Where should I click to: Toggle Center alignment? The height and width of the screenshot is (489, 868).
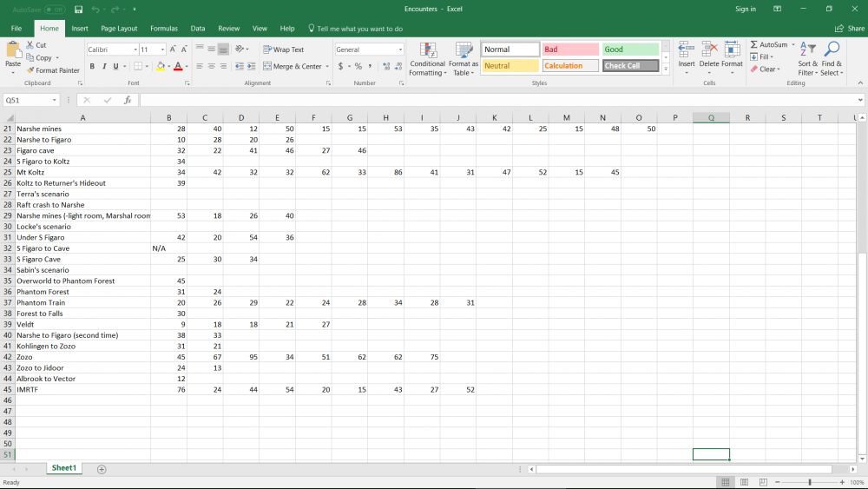(x=212, y=66)
